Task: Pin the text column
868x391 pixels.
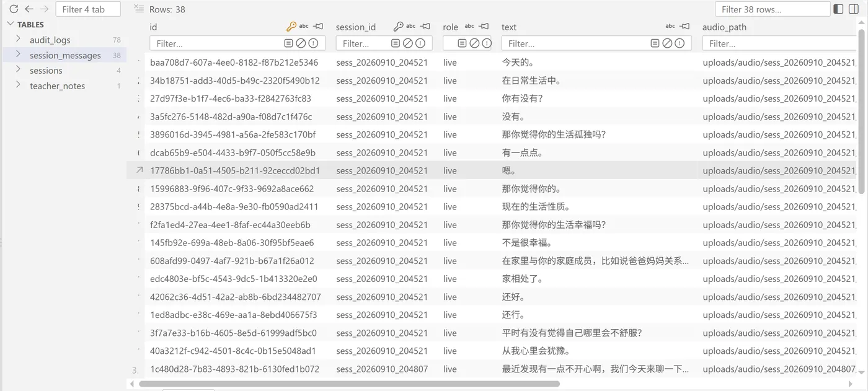Action: [x=685, y=27]
